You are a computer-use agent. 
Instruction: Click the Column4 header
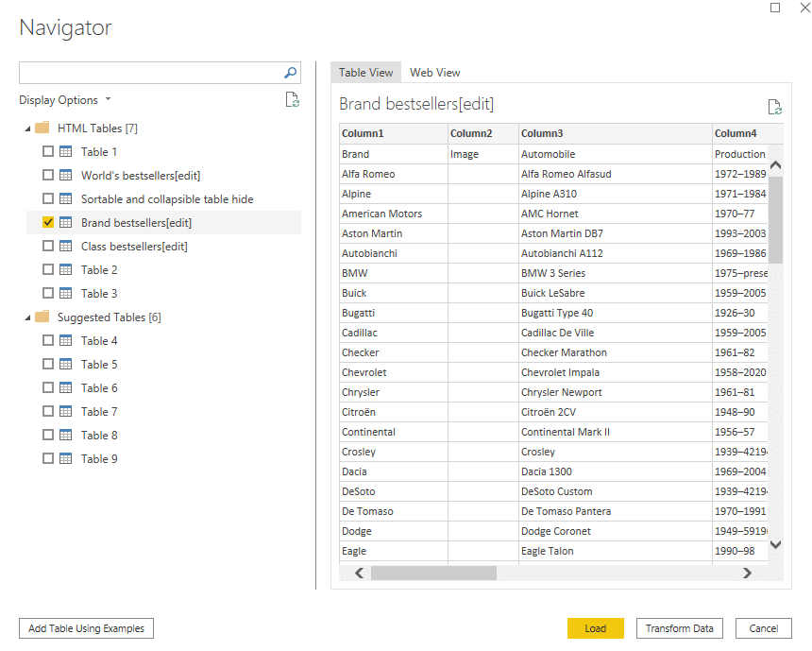748,133
